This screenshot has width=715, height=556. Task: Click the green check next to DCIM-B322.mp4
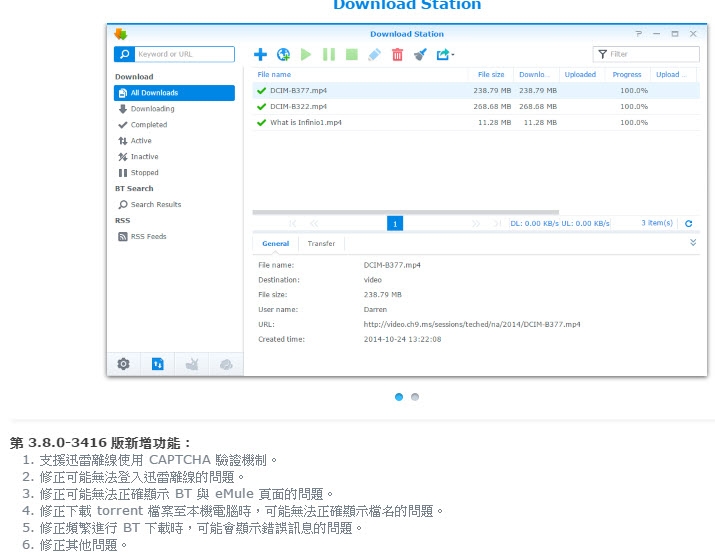pyautogui.click(x=261, y=106)
